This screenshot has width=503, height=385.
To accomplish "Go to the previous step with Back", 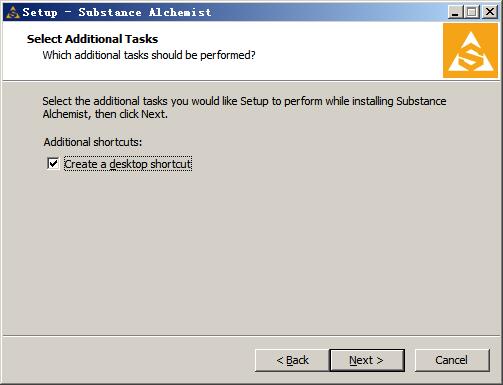I will [x=292, y=360].
